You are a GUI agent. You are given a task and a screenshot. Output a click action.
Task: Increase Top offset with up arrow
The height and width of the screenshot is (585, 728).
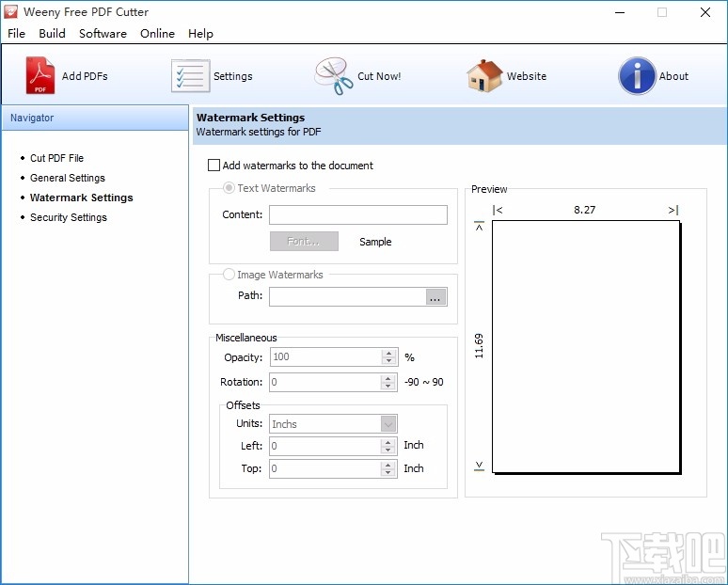[x=388, y=465]
